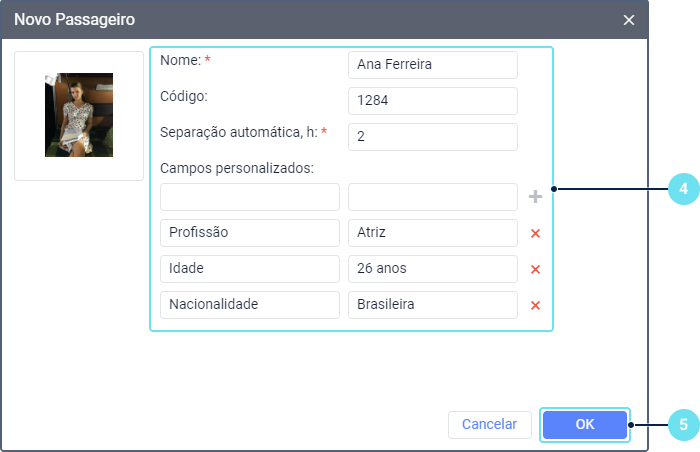Viewport: 700px width, 452px height.
Task: Edit the 26 anos value field
Action: (433, 269)
